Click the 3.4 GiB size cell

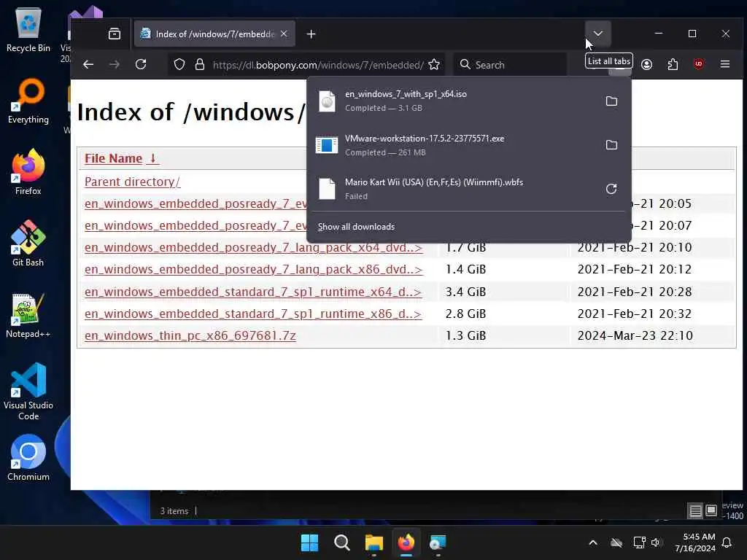point(465,292)
